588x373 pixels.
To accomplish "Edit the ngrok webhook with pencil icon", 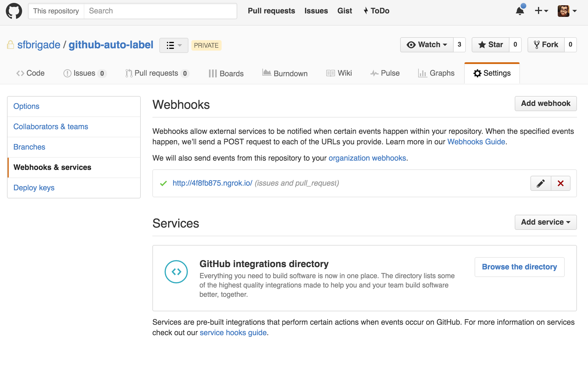I will [x=541, y=183].
